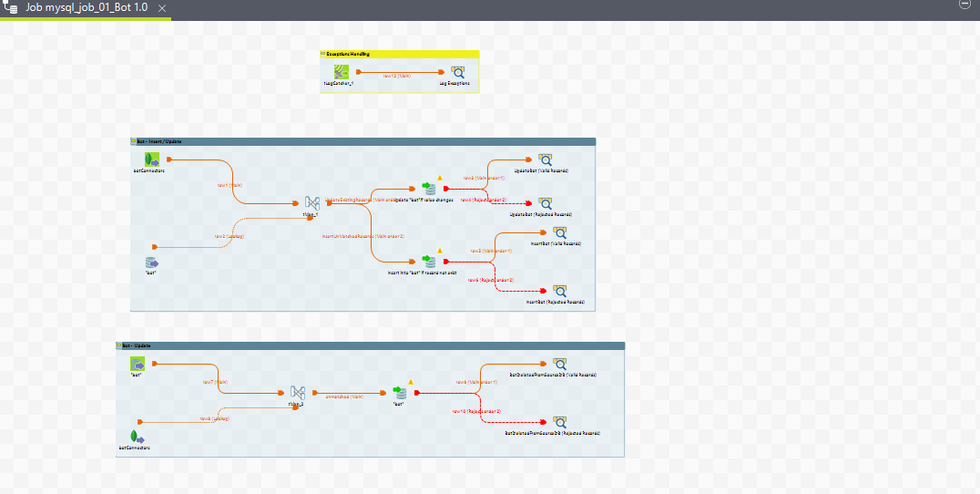Select the tMap_2 component

pos(297,392)
